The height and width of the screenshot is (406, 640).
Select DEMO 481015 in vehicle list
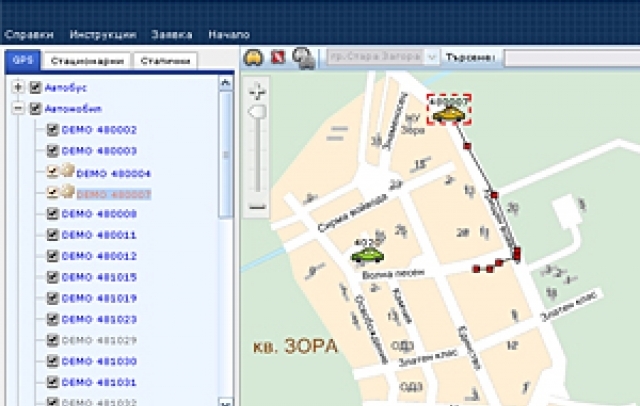click(x=99, y=277)
